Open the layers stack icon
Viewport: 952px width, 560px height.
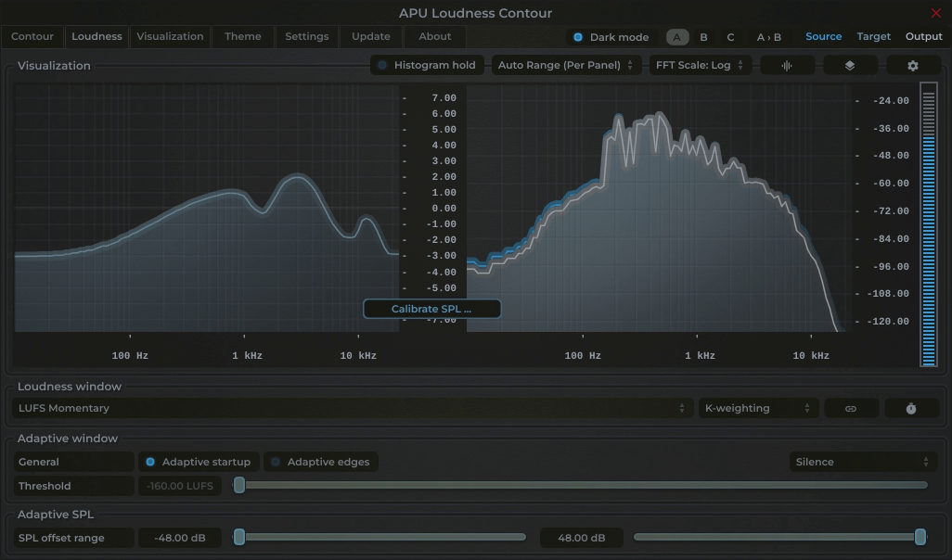[x=849, y=66]
